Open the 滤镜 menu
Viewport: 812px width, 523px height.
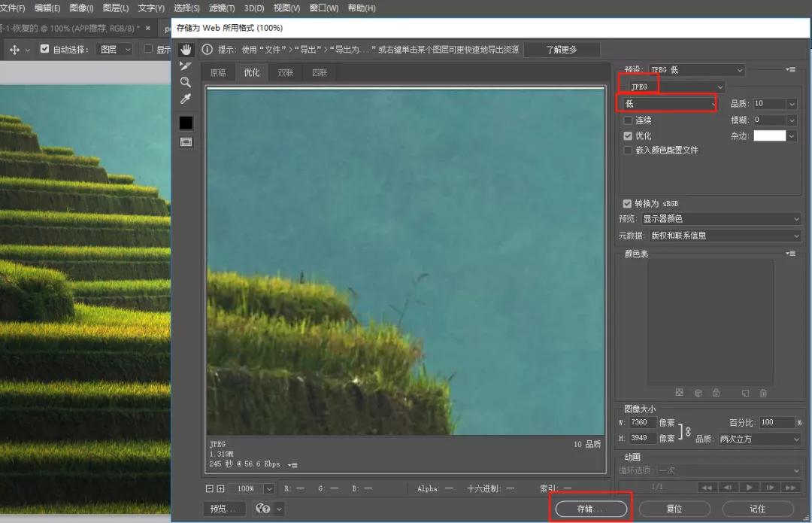222,8
